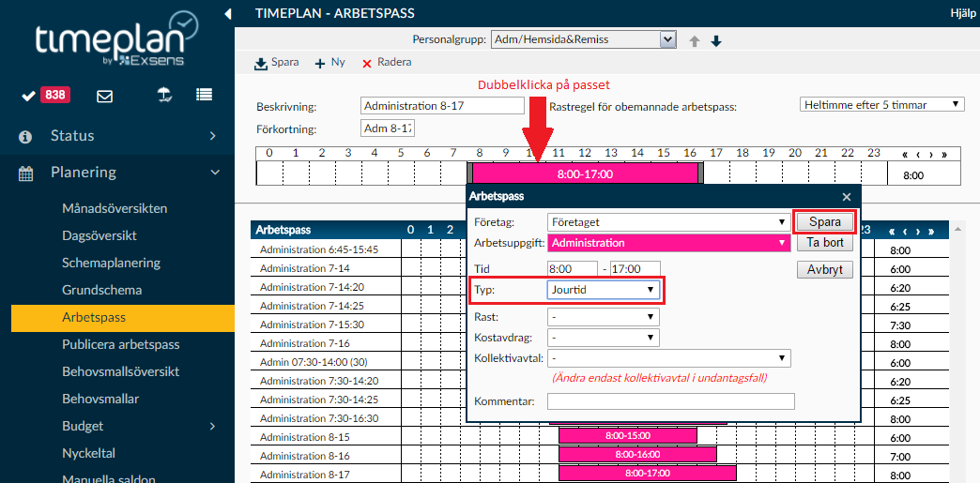Click the Timeplan logo
Viewport: 980px width, 483px height.
coord(117,38)
